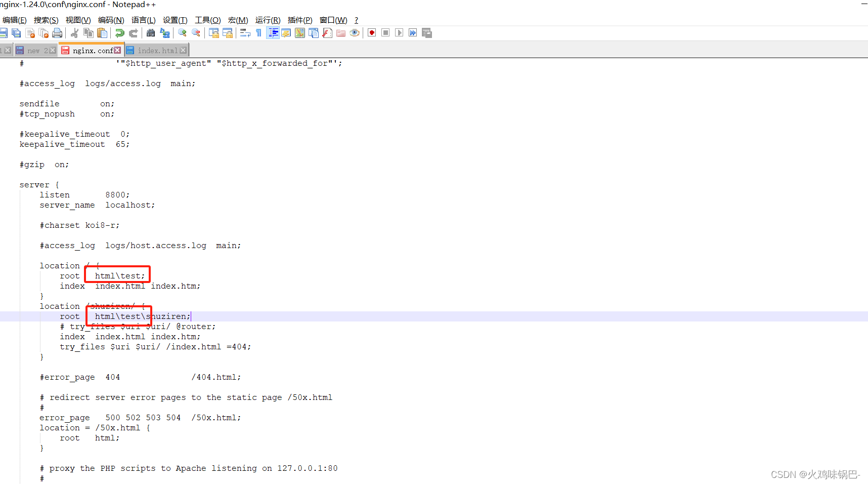This screenshot has width=868, height=484.
Task: Close the nginx.conf tab
Action: click(117, 50)
